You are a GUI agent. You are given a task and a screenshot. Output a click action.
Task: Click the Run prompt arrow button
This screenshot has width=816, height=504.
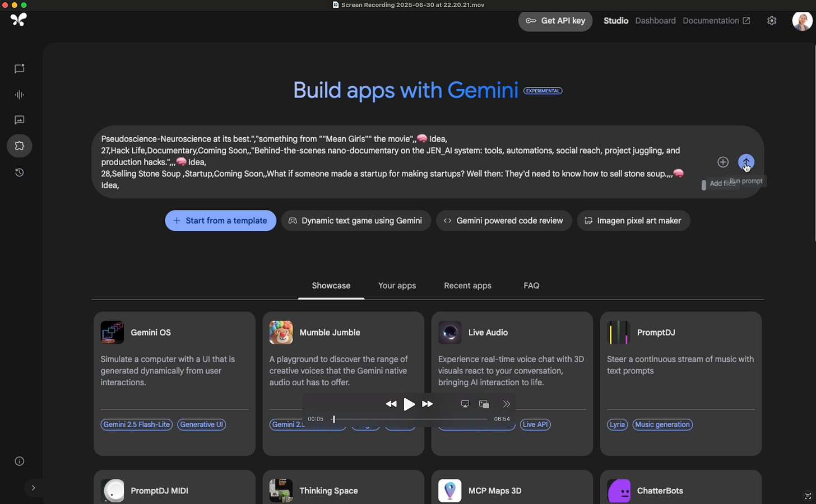(x=746, y=162)
